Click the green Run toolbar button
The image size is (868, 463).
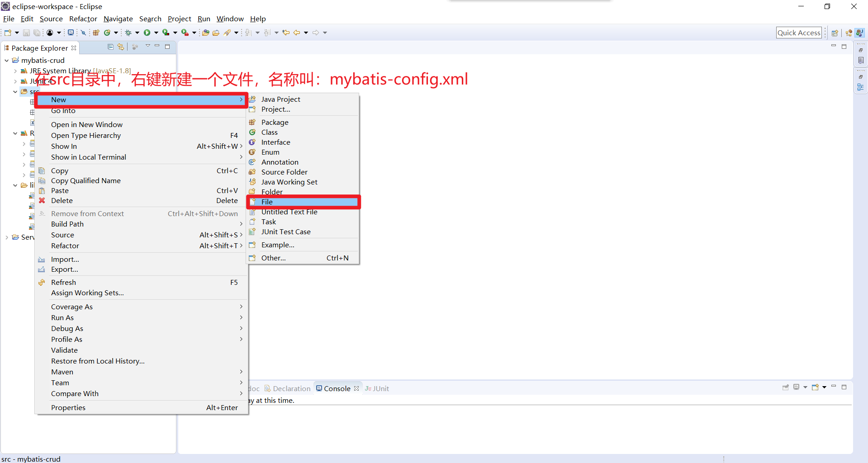coord(147,33)
